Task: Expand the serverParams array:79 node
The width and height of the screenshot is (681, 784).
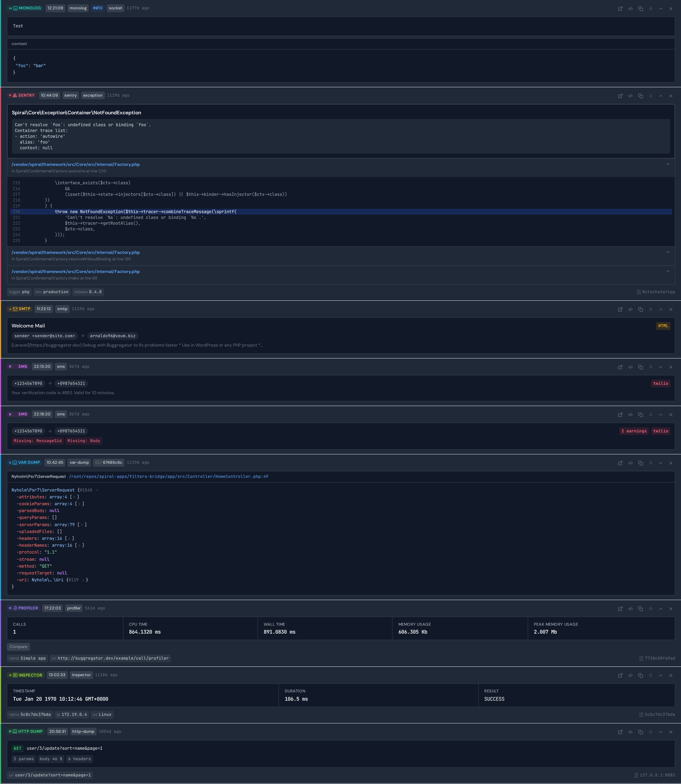Action: tap(82, 525)
